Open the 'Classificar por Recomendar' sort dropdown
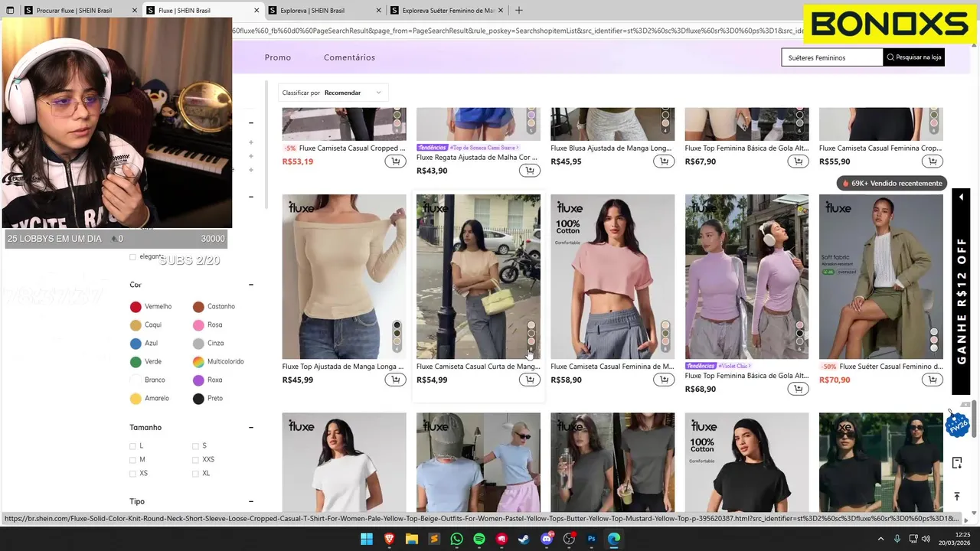This screenshot has height=551, width=980. pos(332,93)
